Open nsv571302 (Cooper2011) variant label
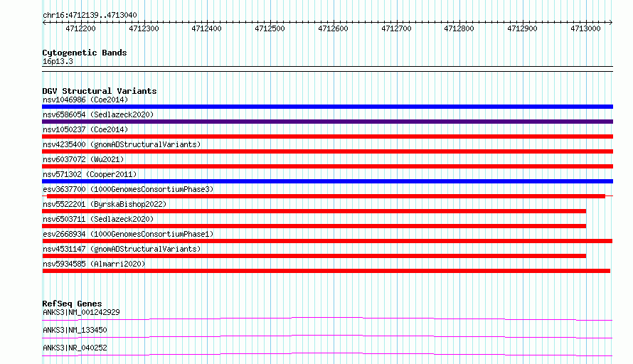The height and width of the screenshot is (364, 633). [x=90, y=174]
